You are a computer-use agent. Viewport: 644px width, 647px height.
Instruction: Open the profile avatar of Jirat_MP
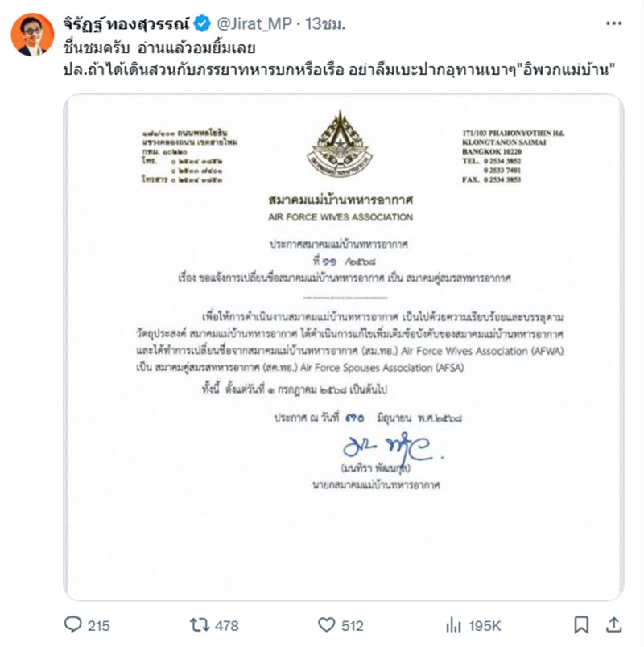pyautogui.click(x=32, y=35)
